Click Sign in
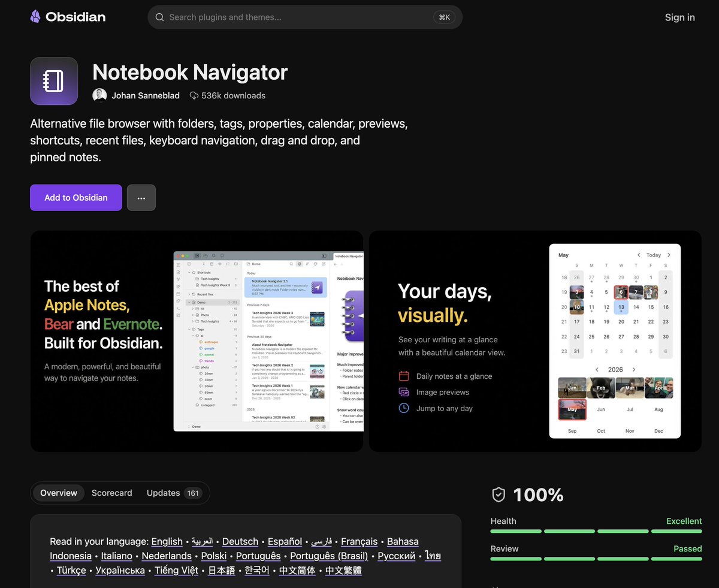 coord(679,17)
